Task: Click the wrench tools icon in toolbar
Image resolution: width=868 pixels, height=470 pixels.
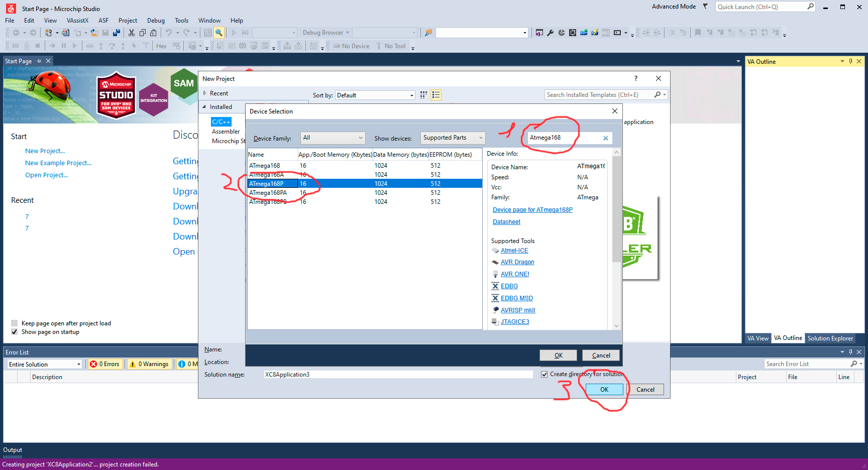Action: click(551, 33)
